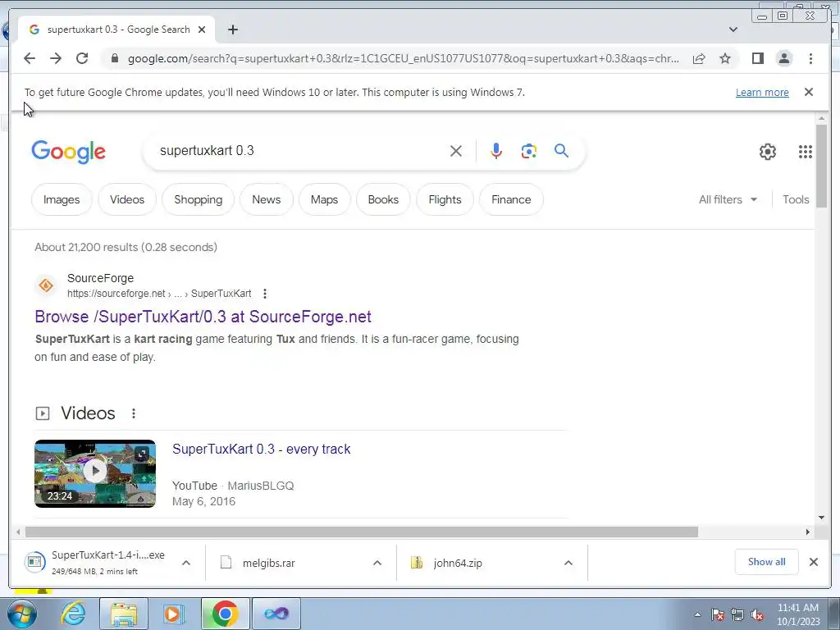Open SourceForge result options menu
Viewport: 840px width, 630px height.
(x=265, y=294)
